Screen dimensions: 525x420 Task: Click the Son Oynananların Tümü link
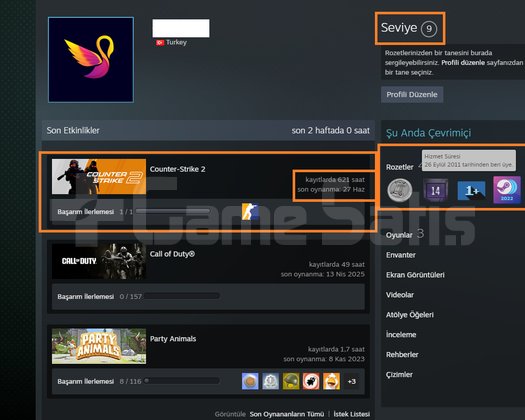click(287, 414)
